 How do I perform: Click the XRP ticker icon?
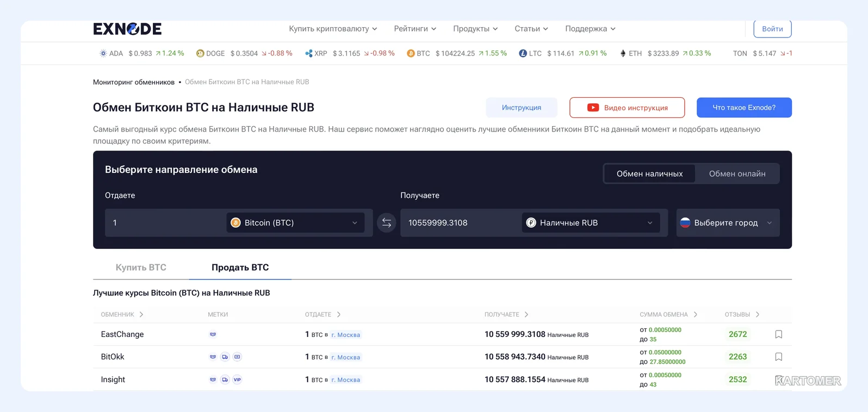[x=309, y=53]
